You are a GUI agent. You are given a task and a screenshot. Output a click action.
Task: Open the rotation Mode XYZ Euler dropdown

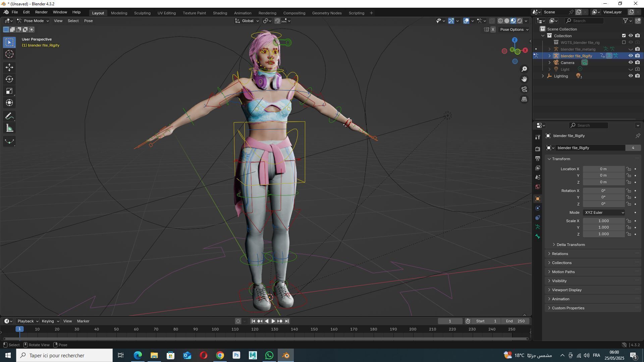click(604, 213)
